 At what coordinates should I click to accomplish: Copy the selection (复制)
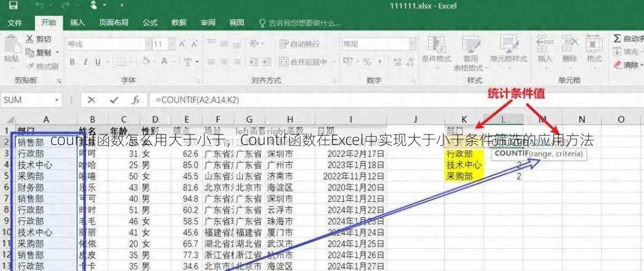tap(38, 53)
